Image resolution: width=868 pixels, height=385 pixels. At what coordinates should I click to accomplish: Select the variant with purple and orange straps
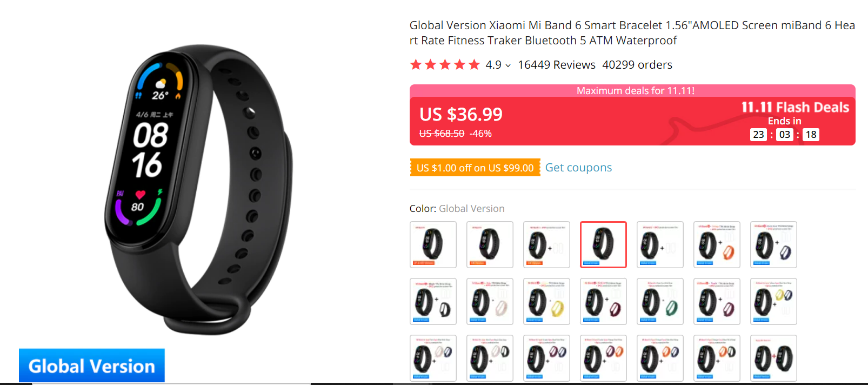coord(603,359)
